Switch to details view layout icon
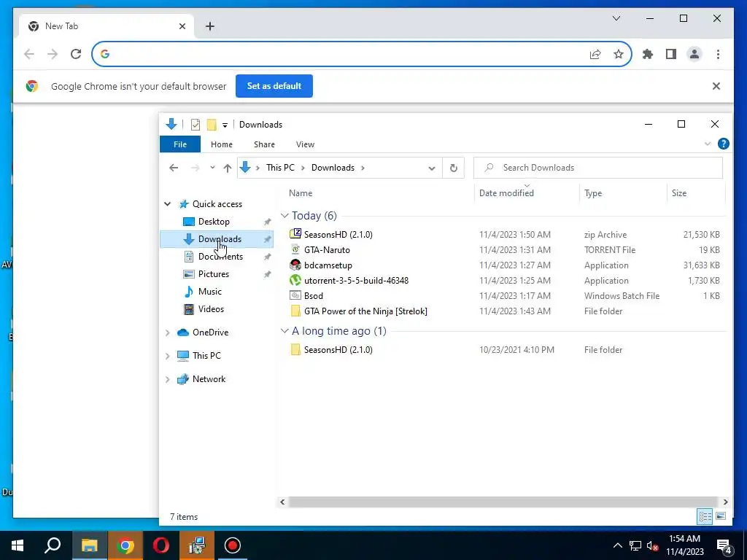747x560 pixels. 705,516
